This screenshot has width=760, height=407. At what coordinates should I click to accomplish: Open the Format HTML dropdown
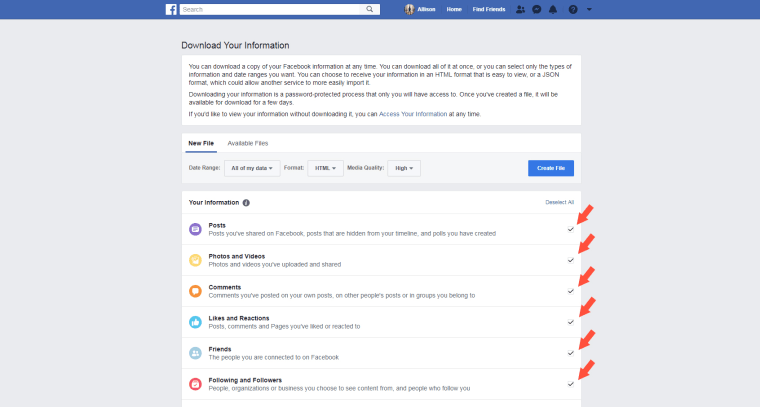point(326,168)
